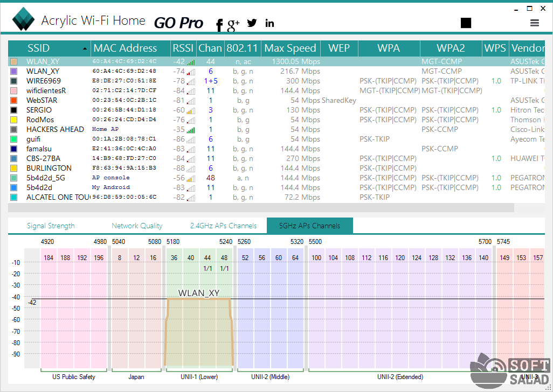Click the pink swatch next to wificlientesR
This screenshot has height=392, width=553.
coord(14,90)
